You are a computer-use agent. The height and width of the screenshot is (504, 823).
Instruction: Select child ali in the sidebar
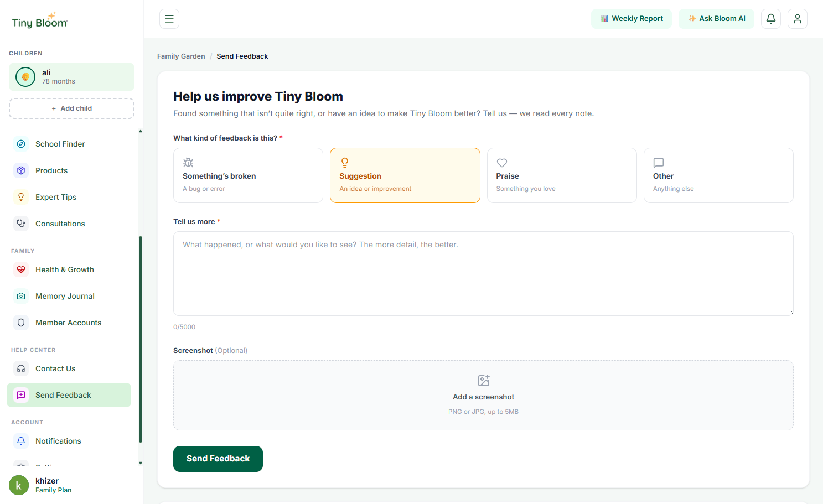(71, 77)
